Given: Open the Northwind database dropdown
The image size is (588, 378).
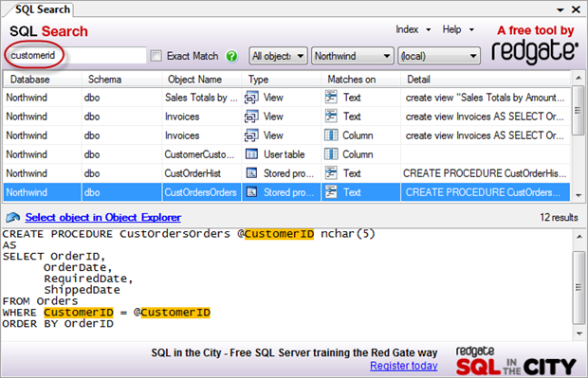Looking at the screenshot, I should (x=353, y=56).
